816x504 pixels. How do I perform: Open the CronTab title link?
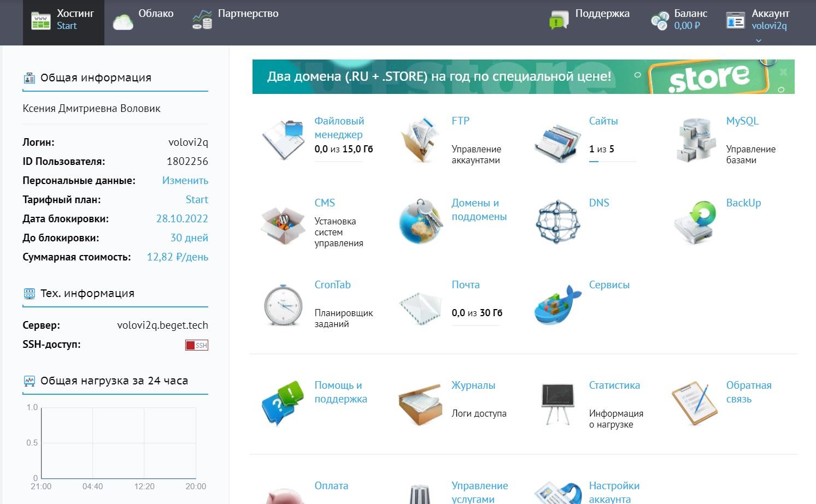point(332,284)
